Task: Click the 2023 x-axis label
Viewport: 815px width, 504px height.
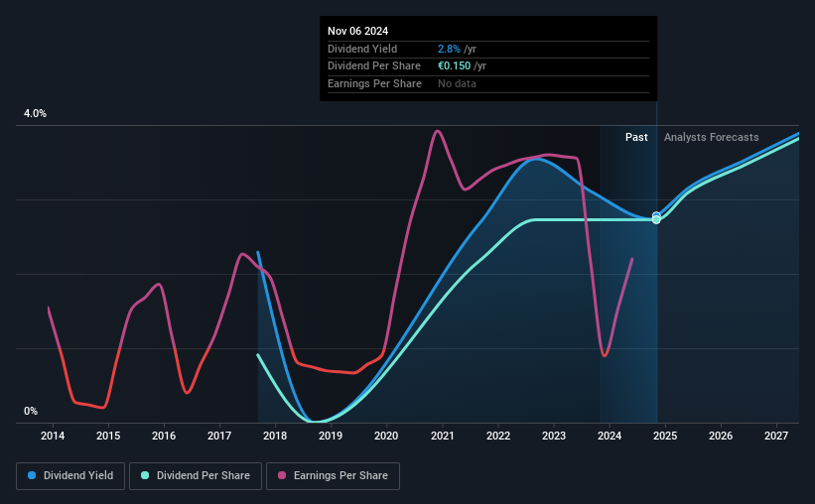Action: click(x=554, y=436)
